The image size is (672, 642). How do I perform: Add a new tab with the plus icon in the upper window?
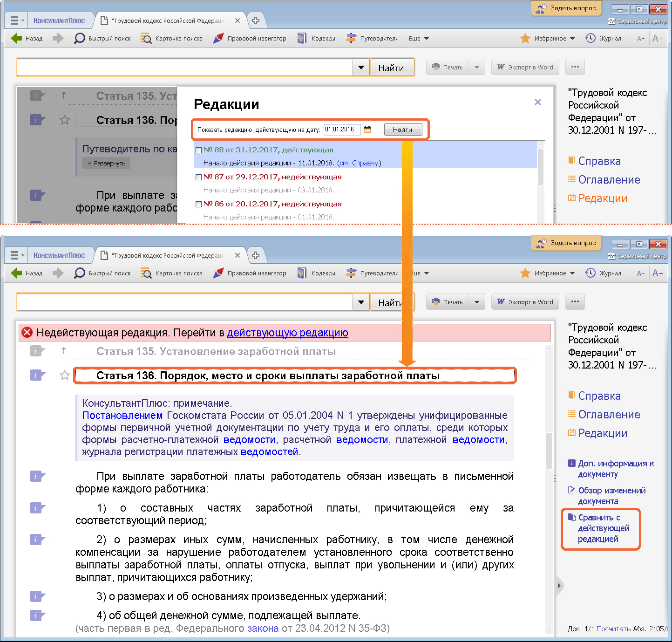(256, 20)
